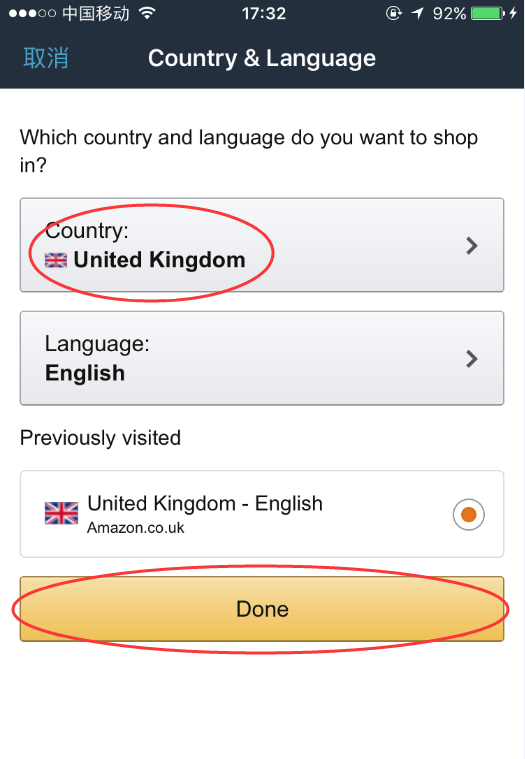
Task: Tap the charging bolt icon
Action: pyautogui.click(x=513, y=13)
